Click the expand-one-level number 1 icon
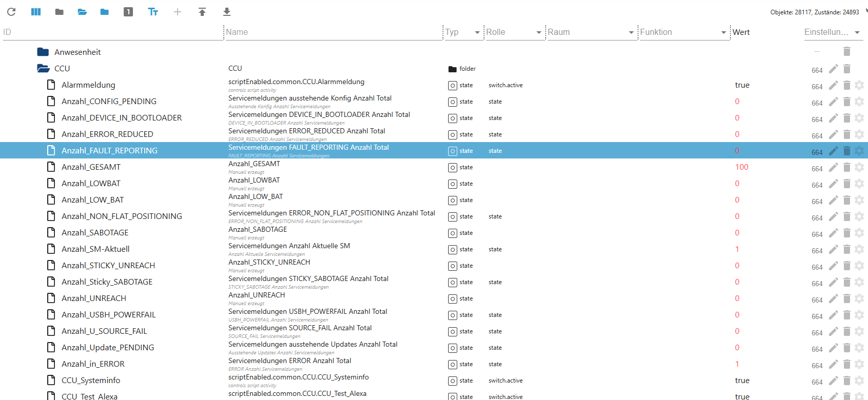The height and width of the screenshot is (400, 868). (x=128, y=12)
